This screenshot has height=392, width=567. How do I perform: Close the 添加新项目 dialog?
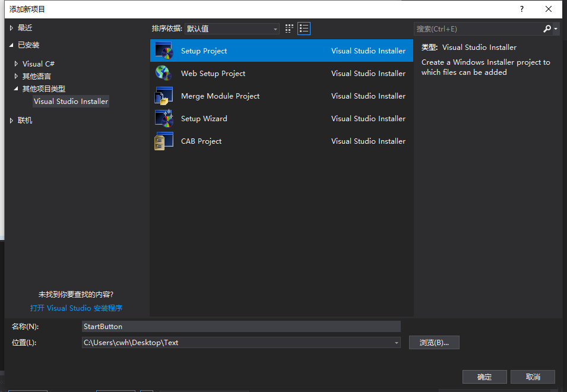549,9
